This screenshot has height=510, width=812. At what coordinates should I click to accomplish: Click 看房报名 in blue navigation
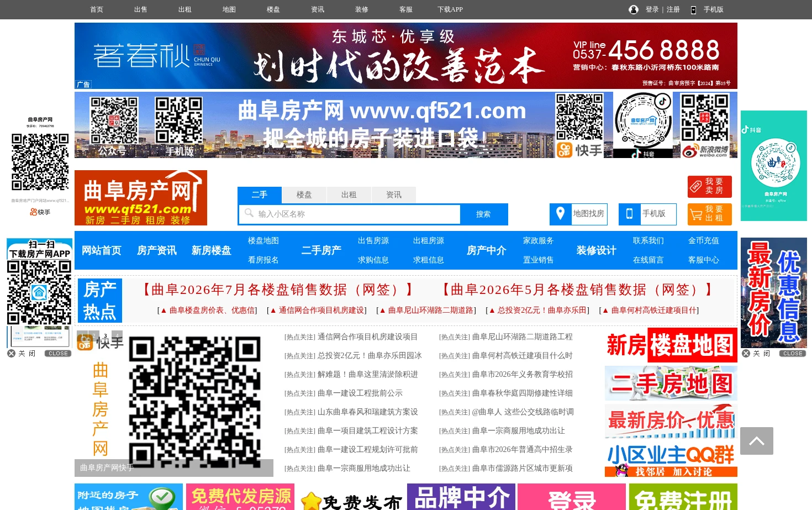click(x=263, y=260)
